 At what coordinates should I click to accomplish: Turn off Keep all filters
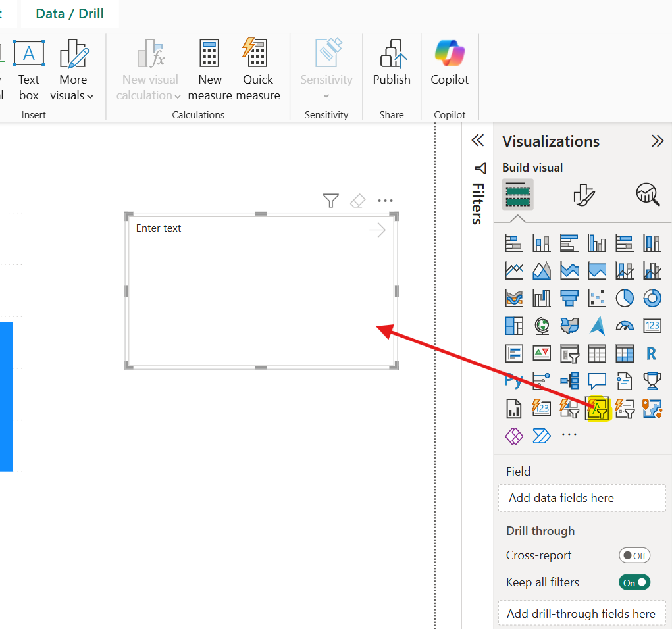coord(634,582)
